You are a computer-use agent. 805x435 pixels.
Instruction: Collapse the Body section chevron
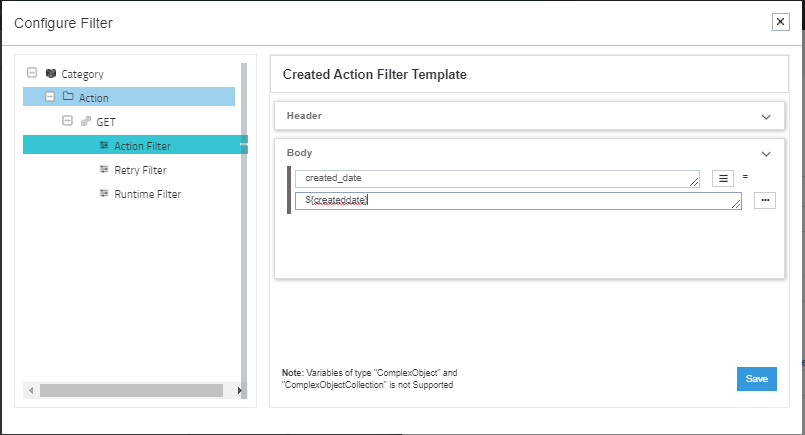(x=766, y=154)
